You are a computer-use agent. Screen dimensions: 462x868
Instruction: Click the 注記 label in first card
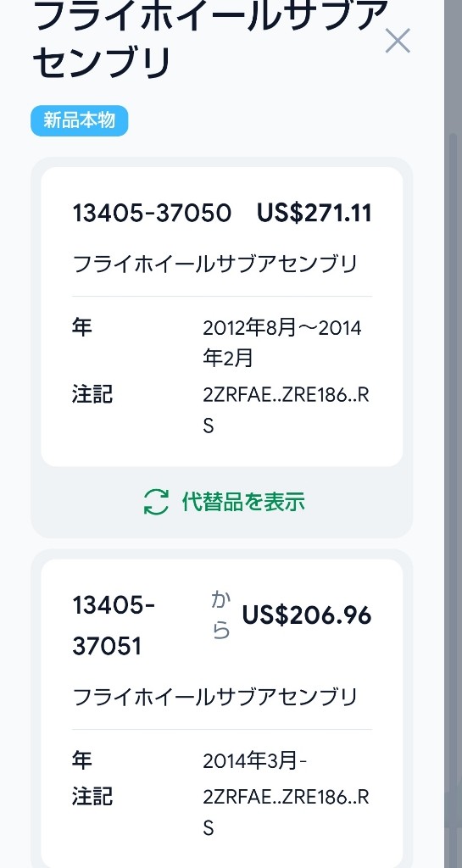[92, 395]
